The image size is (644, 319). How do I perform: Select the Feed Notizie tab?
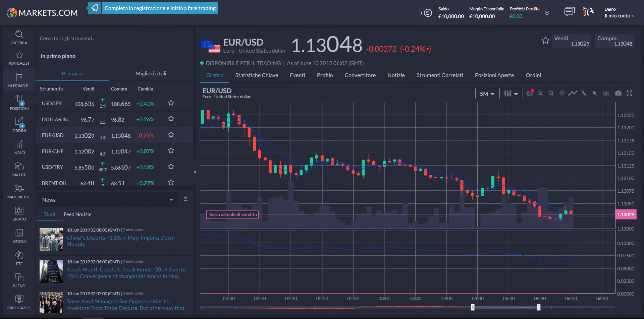pyautogui.click(x=77, y=214)
